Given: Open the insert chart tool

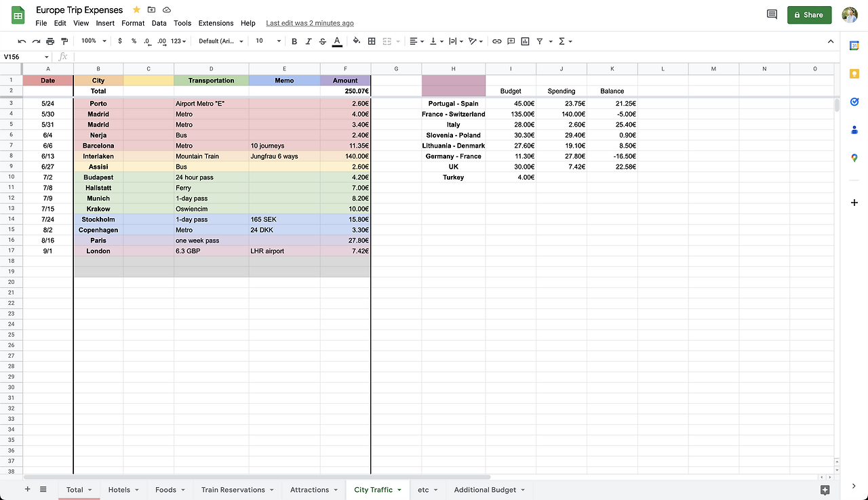Looking at the screenshot, I should click(526, 41).
